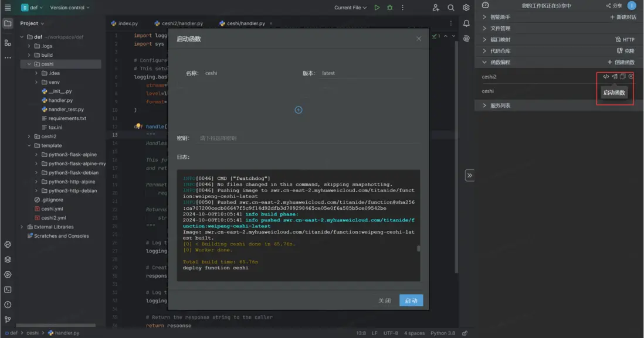
Task: Click the blue 启动 button
Action: pyautogui.click(x=411, y=301)
